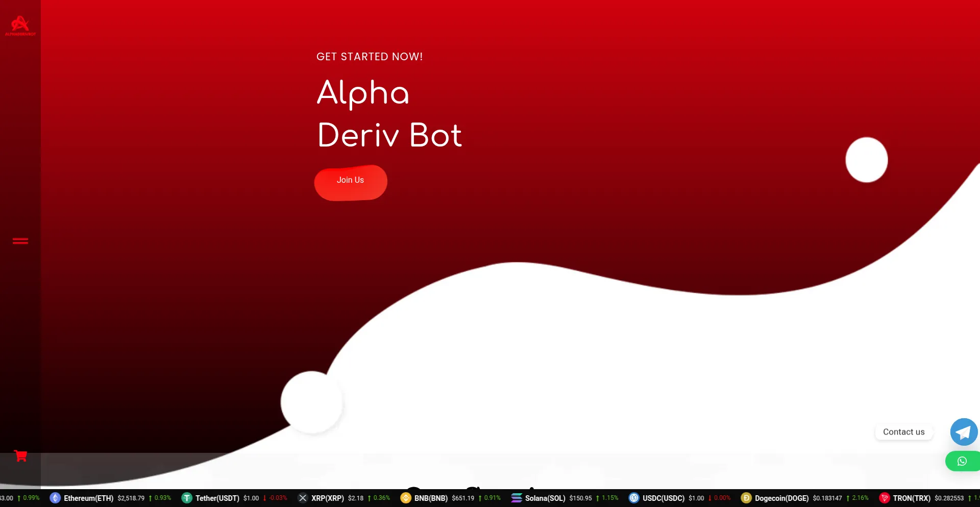Click Ethereum price $2,518.79
Image resolution: width=980 pixels, height=507 pixels.
(131, 498)
